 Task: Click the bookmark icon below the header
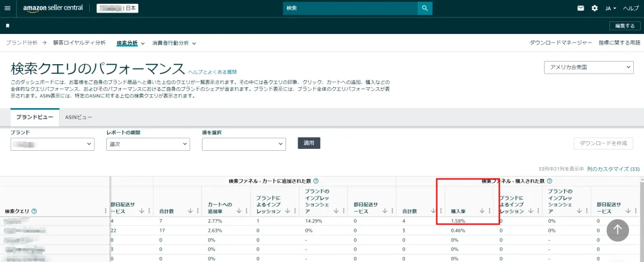[x=8, y=25]
